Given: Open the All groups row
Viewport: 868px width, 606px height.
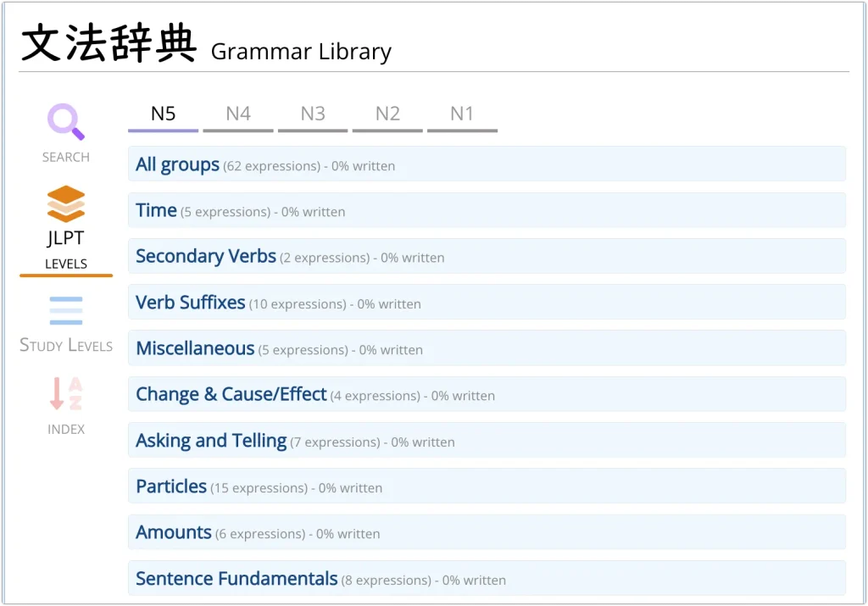Looking at the screenshot, I should (x=487, y=164).
